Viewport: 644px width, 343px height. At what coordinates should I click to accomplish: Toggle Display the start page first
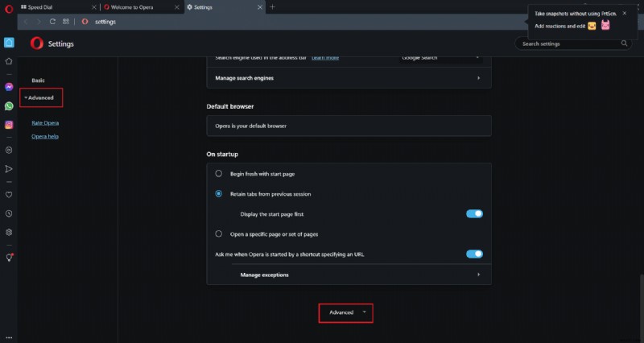474,213
